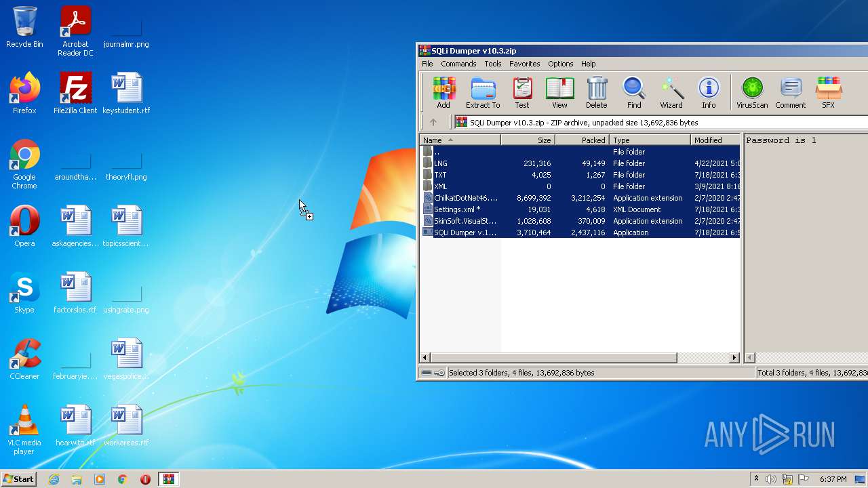Click the Extract To toolbar icon

pyautogui.click(x=483, y=92)
